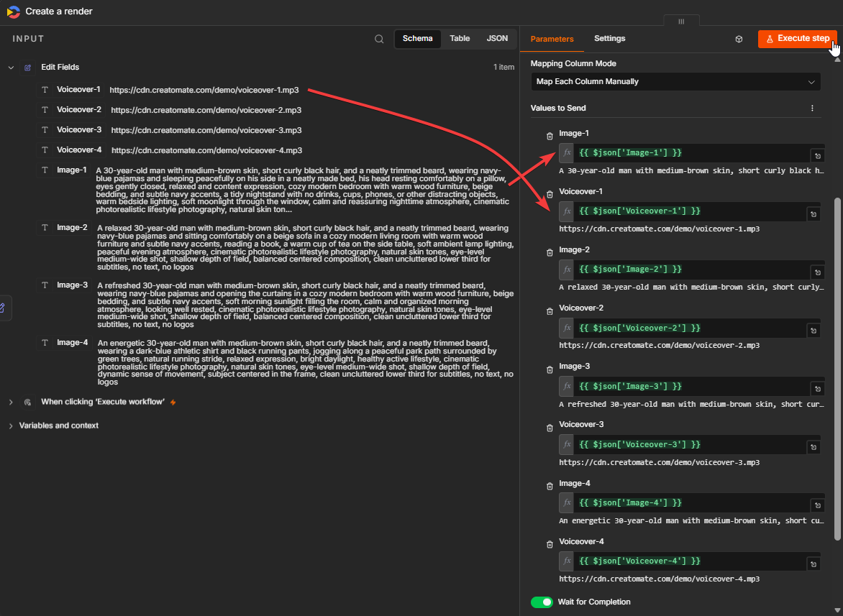
Task: Reset the Image-2 expression field
Action: point(817,272)
